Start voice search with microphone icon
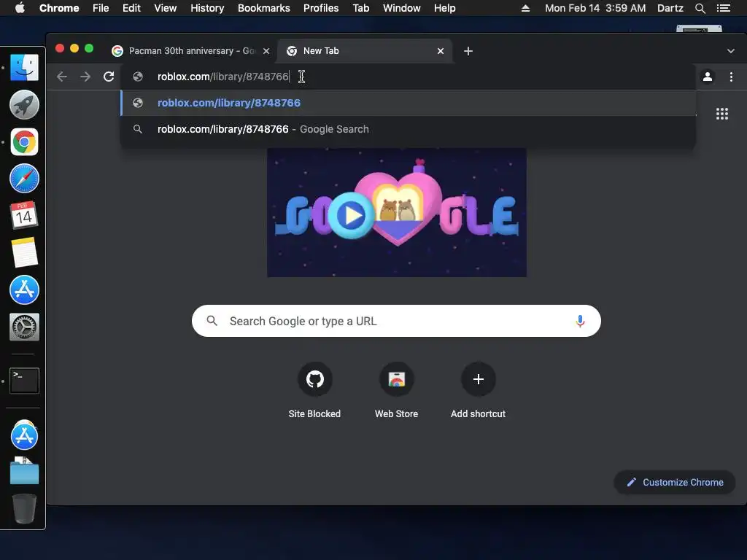Image resolution: width=747 pixels, height=560 pixels. point(580,321)
